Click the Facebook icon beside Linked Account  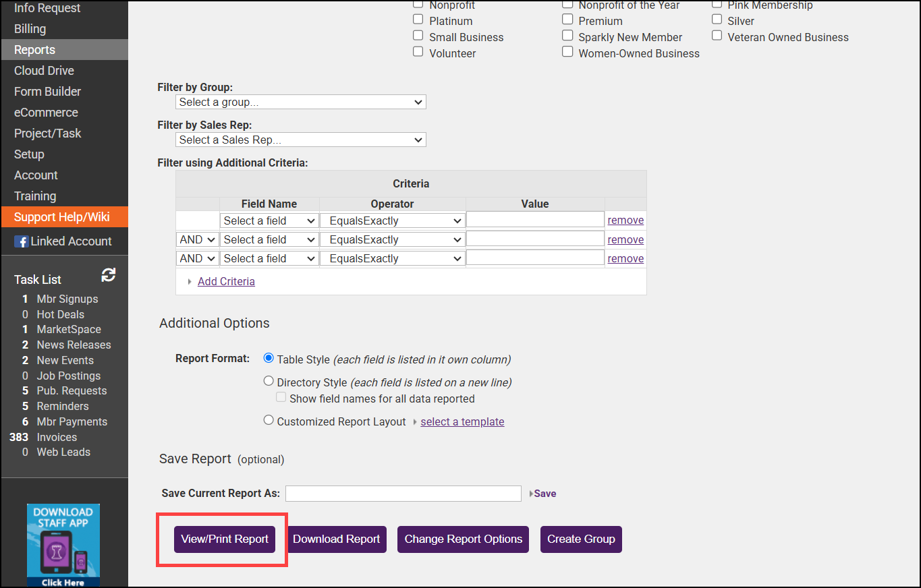click(22, 241)
